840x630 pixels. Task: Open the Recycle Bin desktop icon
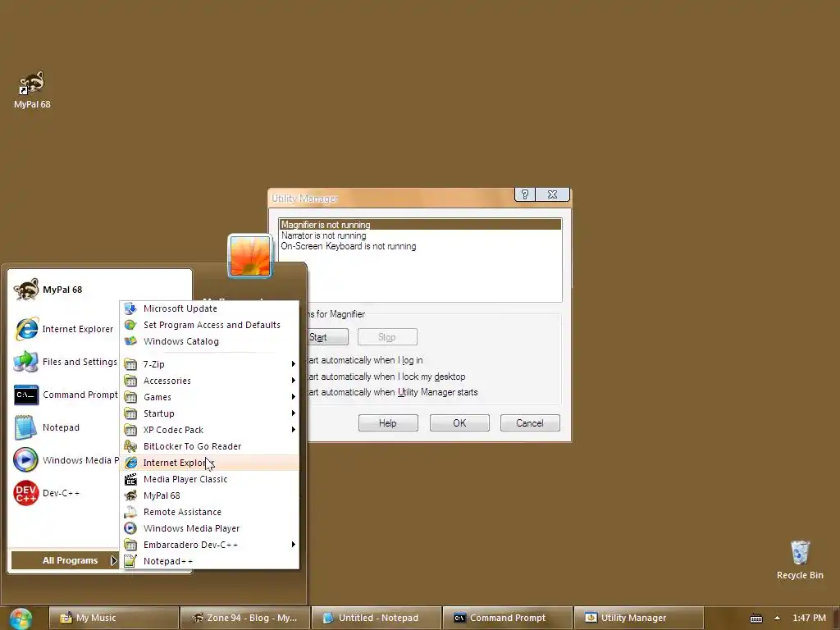[800, 559]
